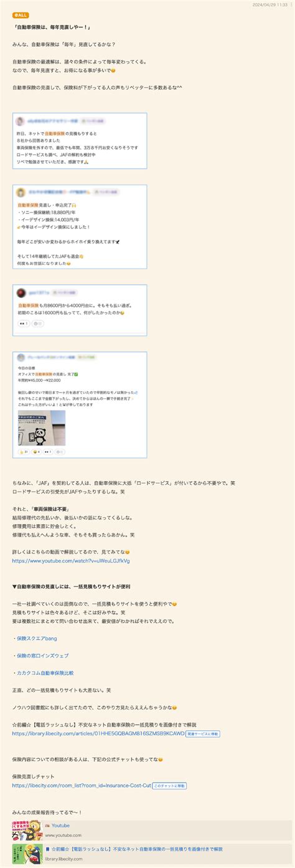Open avatar of the 今日の目標 post author
Screen dimensions: 295x868
point(20,358)
